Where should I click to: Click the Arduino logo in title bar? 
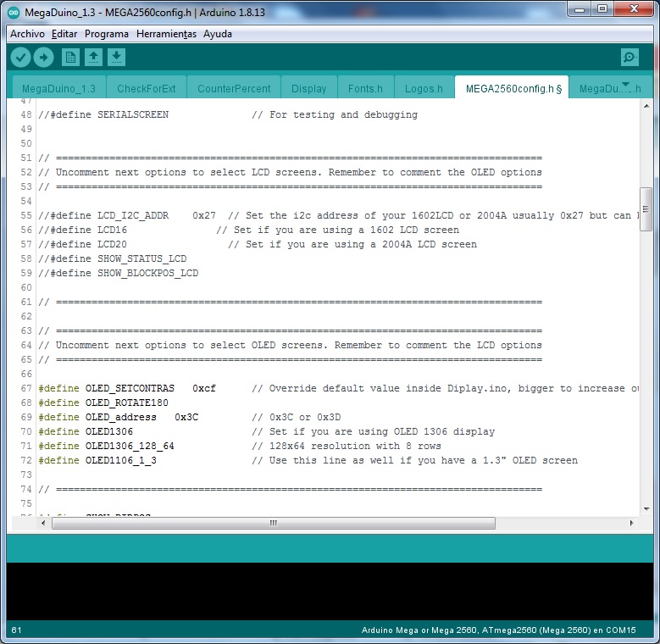pyautogui.click(x=14, y=10)
